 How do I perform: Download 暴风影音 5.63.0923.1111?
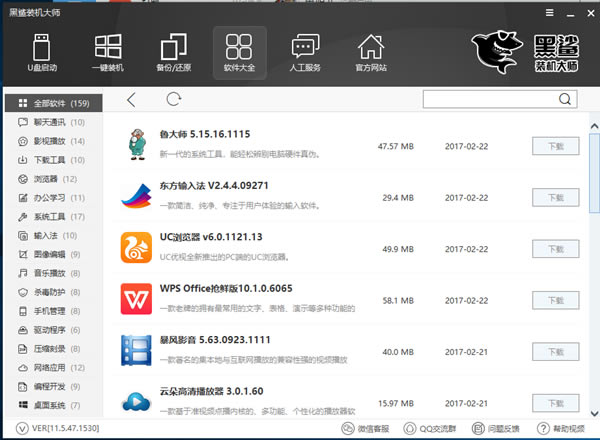click(x=556, y=352)
